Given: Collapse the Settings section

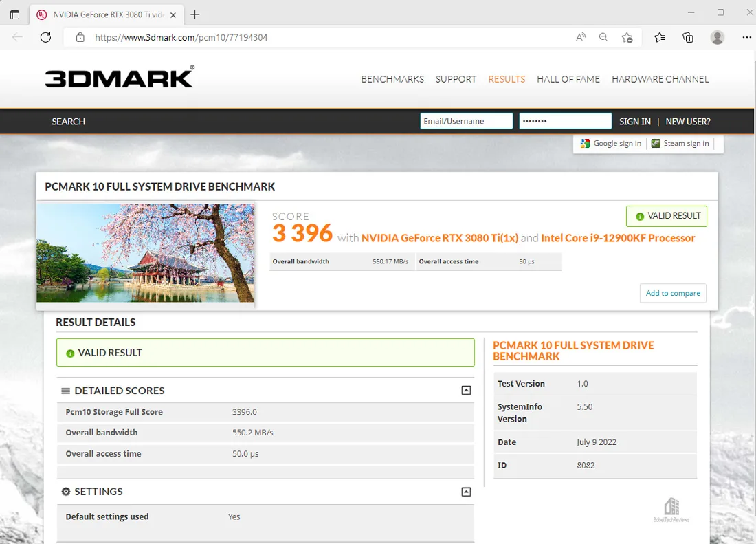Looking at the screenshot, I should point(466,492).
